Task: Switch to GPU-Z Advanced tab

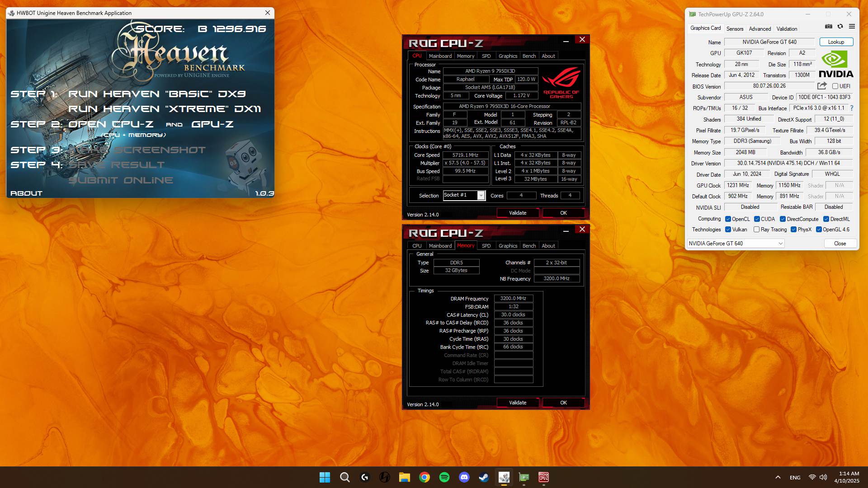Action: coord(759,28)
